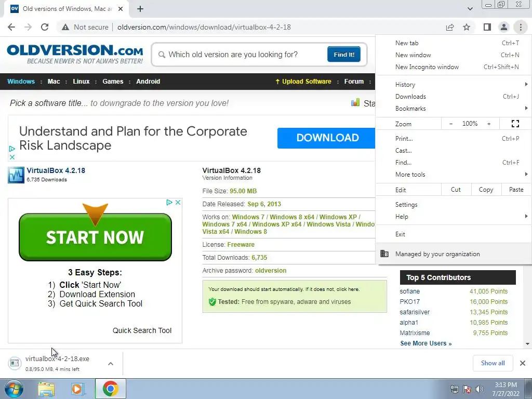Open the Downloads menu entry
532x399 pixels.
[454, 96]
